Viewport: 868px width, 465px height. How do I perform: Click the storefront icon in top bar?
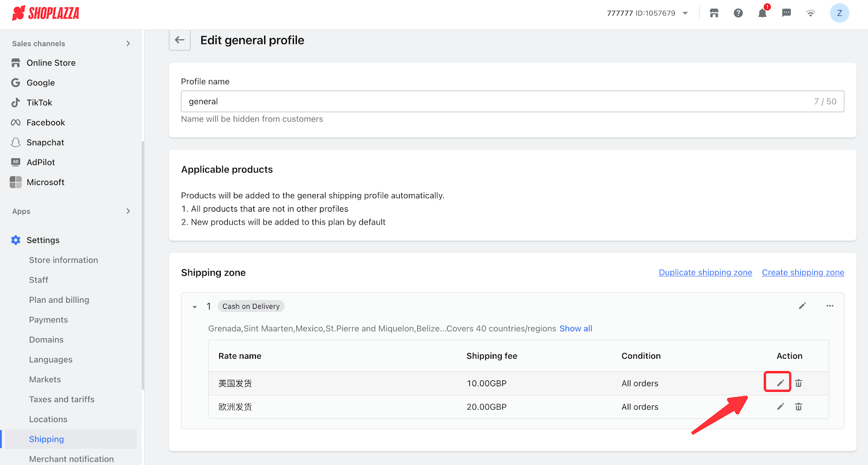click(714, 14)
